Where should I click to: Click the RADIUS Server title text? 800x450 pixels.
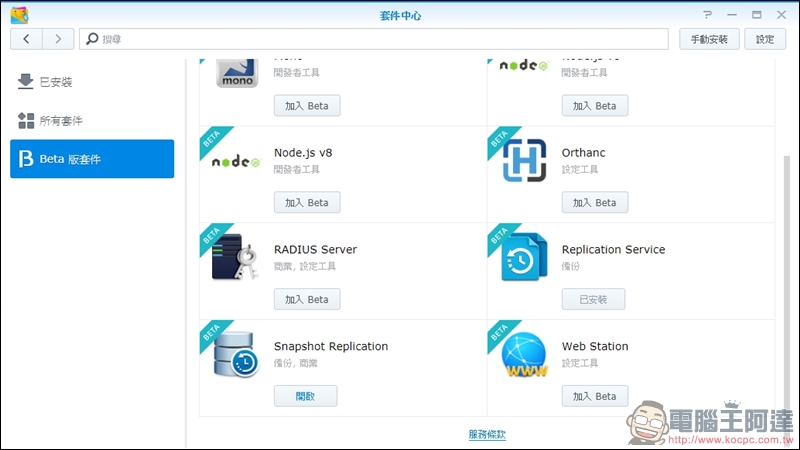pyautogui.click(x=315, y=249)
